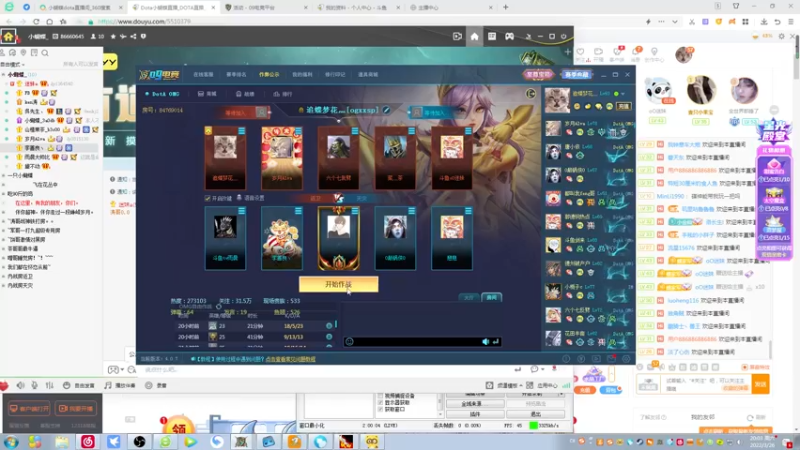Open the 排行 ranking tab
Screen dimensions: 800x450
click(x=283, y=94)
